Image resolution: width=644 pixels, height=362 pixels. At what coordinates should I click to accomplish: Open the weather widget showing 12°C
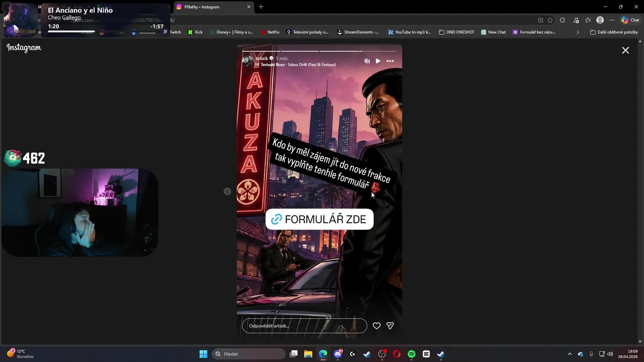coord(21,353)
